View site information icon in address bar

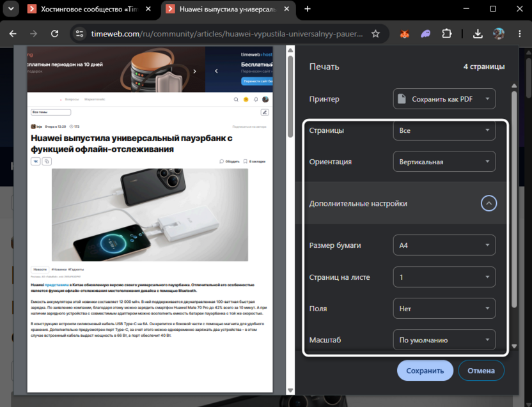pos(80,34)
